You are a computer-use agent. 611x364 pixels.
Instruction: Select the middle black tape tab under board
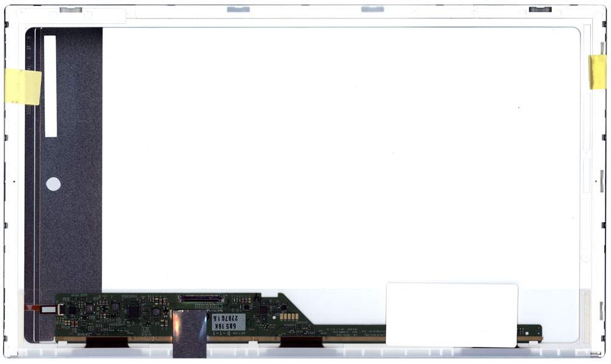(x=301, y=342)
